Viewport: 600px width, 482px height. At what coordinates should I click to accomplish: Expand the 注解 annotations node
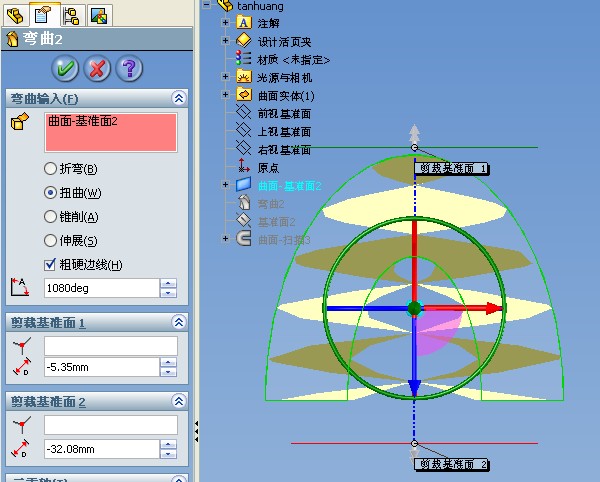click(225, 23)
